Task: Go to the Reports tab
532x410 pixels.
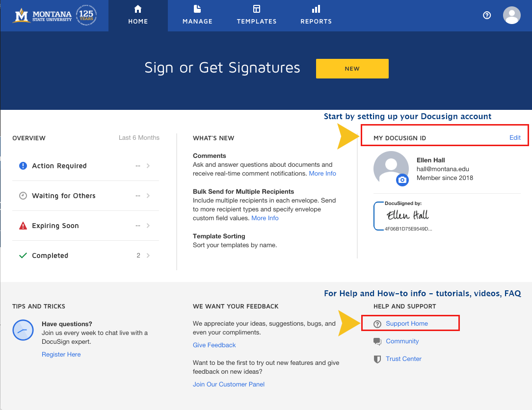Action: pyautogui.click(x=316, y=16)
